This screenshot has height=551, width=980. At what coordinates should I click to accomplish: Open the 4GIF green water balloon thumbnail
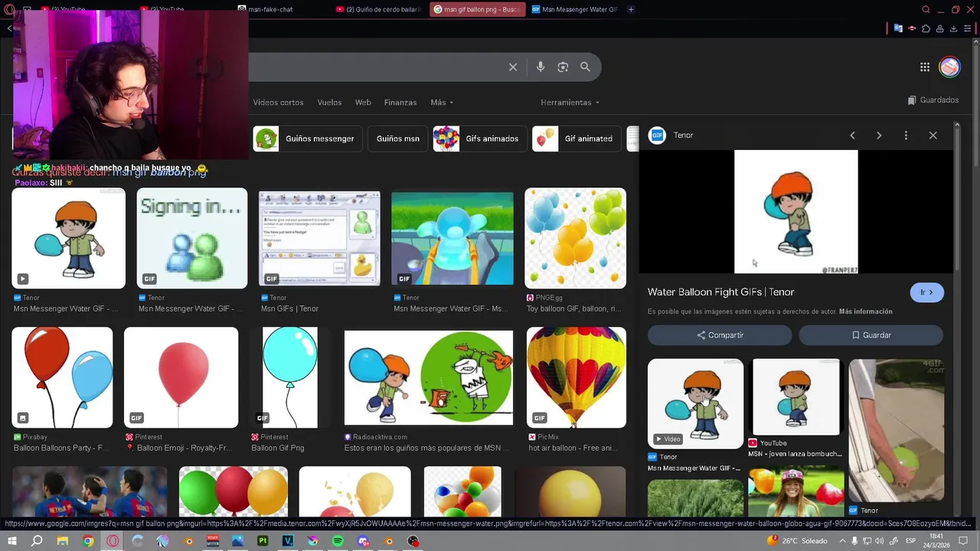(897, 430)
